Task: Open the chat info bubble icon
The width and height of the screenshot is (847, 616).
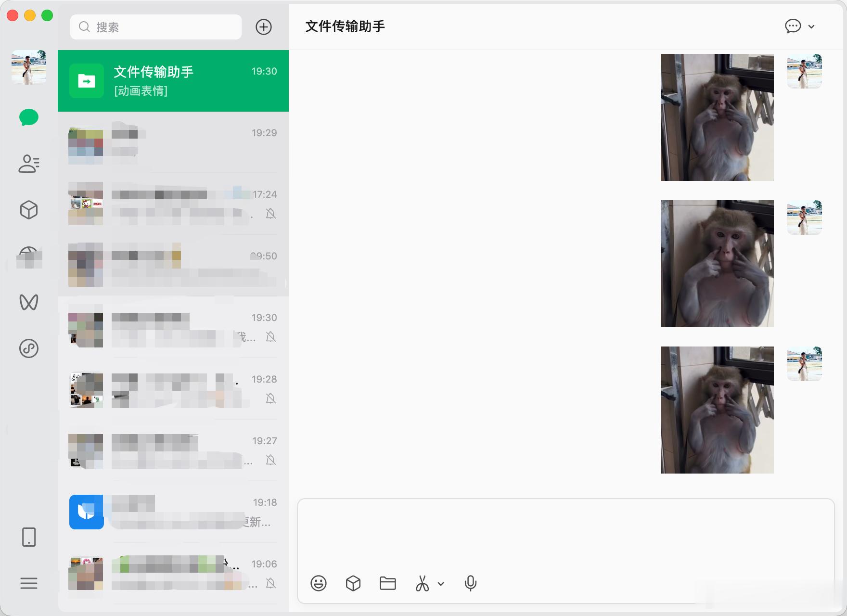Action: tap(793, 26)
